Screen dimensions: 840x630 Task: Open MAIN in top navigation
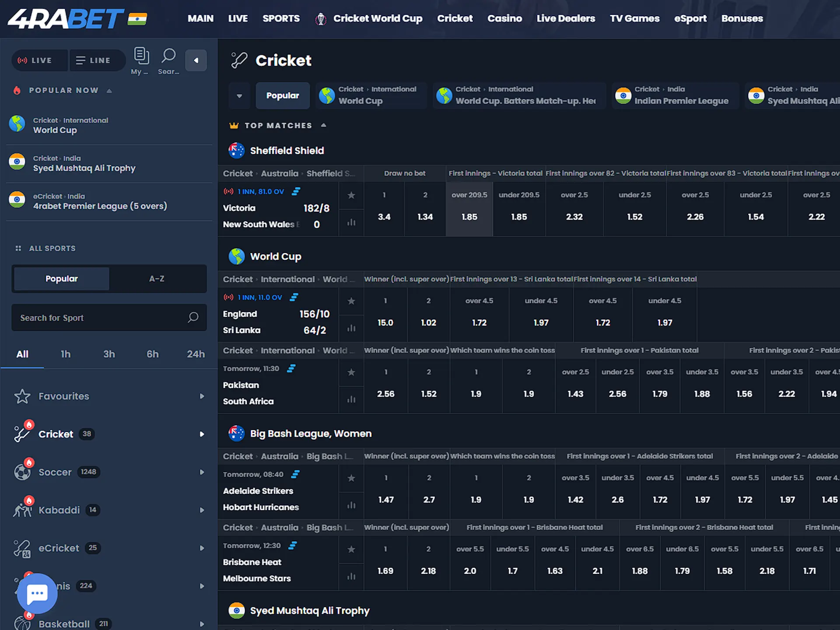(200, 19)
